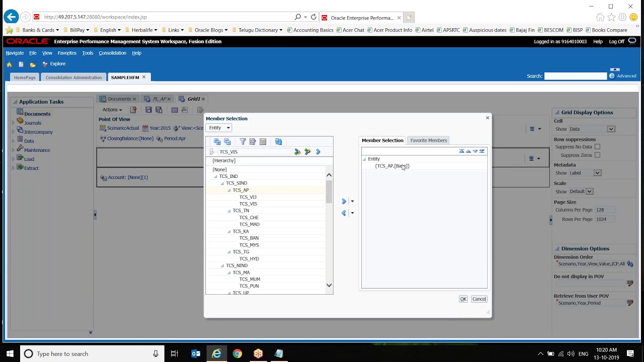Switch to the Consolidation Administration tab

point(73,77)
